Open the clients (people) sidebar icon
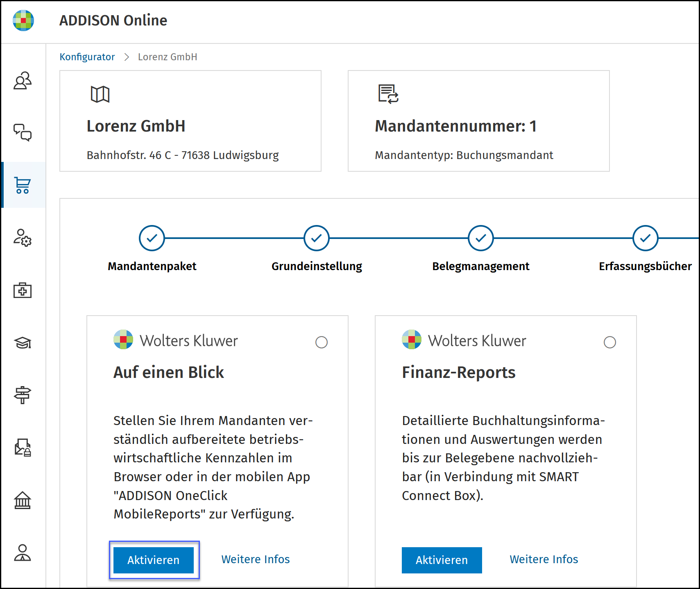 click(x=23, y=81)
